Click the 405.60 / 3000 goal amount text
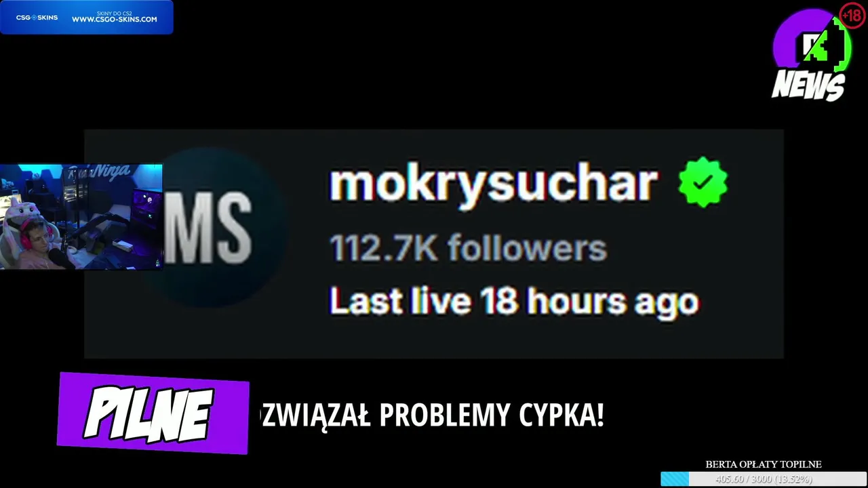Screen dimensions: 868x488 [764, 479]
